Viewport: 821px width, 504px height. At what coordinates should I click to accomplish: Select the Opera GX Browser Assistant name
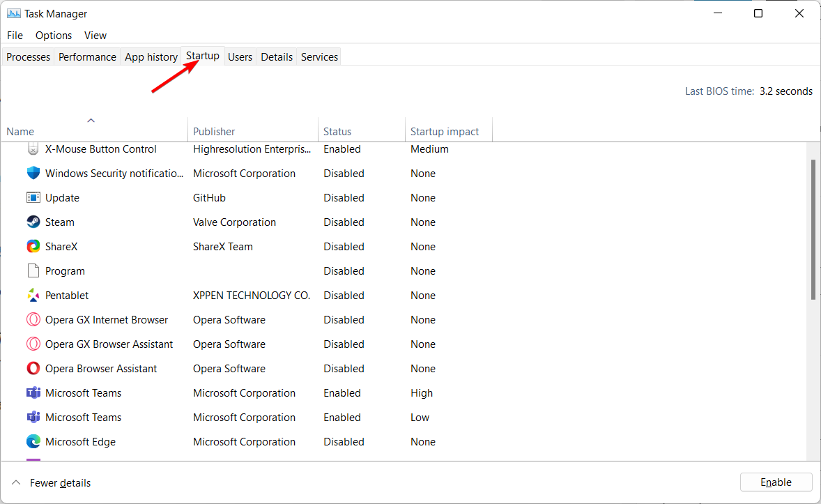[x=109, y=344]
